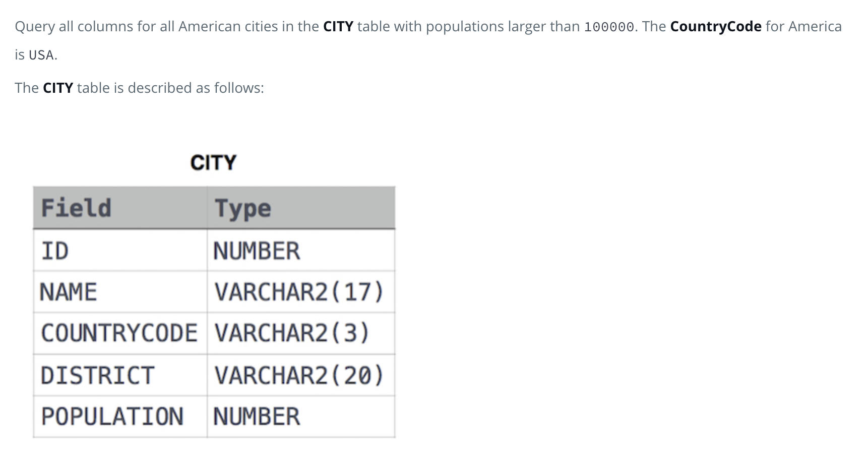Image resolution: width=868 pixels, height=469 pixels.
Task: Click the CITY title above the table
Action: [213, 163]
